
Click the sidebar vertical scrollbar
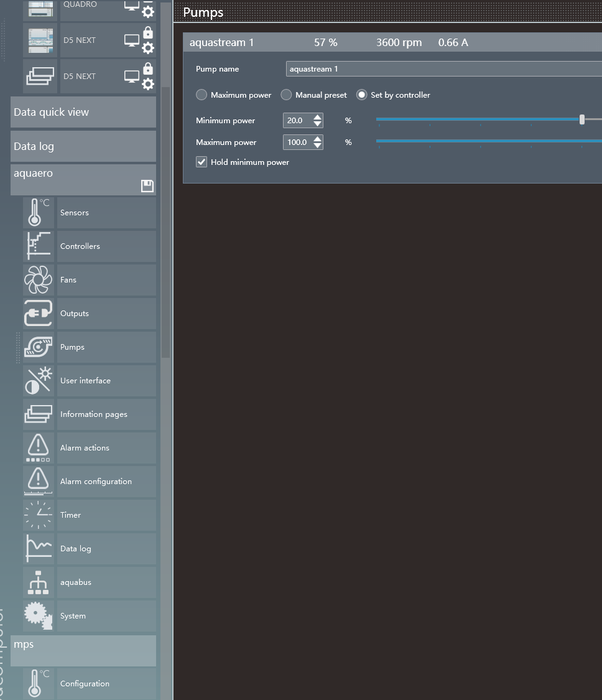[165, 222]
